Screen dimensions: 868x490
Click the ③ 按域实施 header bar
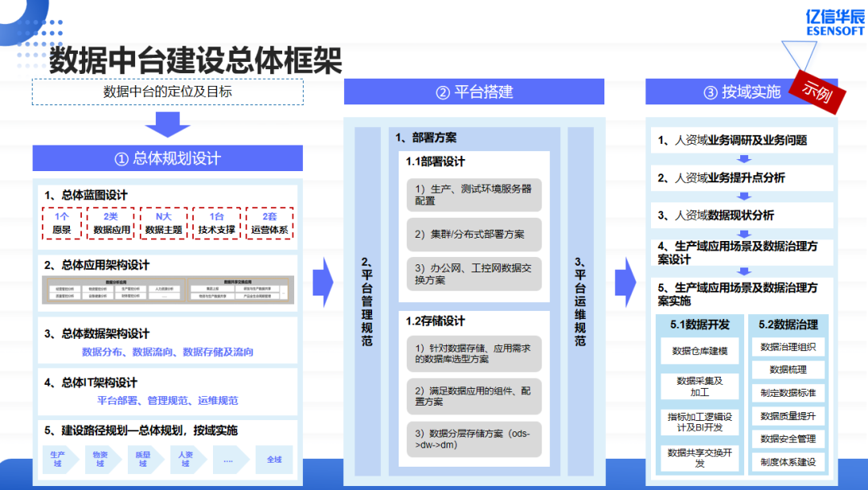[x=742, y=92]
